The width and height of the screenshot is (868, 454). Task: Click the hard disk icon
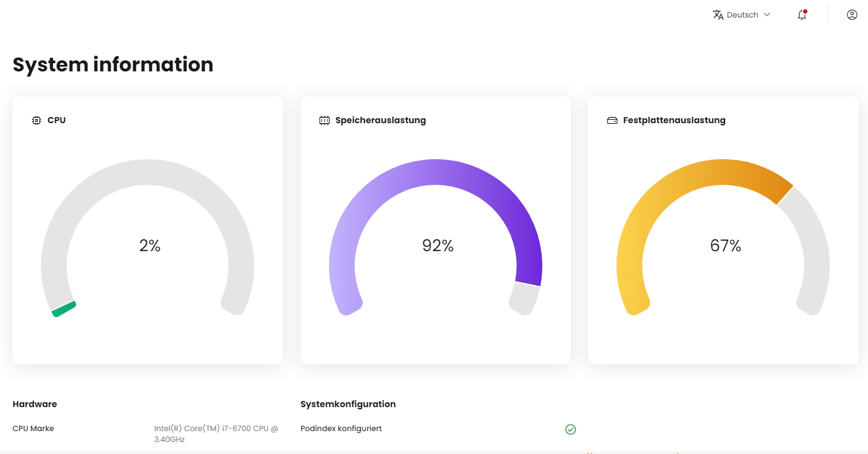pos(612,120)
